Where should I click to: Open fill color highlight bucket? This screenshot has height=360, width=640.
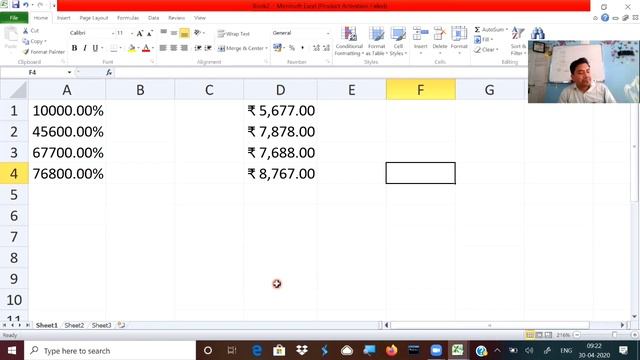[131, 48]
